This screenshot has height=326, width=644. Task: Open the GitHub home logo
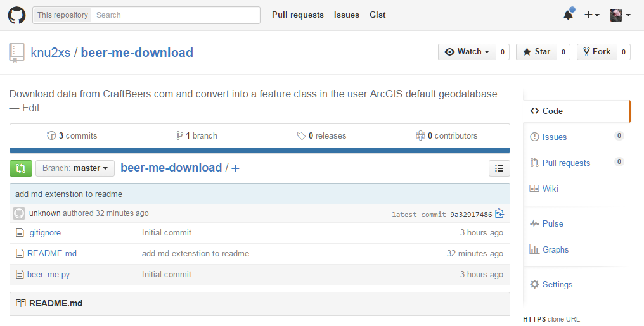[17, 15]
